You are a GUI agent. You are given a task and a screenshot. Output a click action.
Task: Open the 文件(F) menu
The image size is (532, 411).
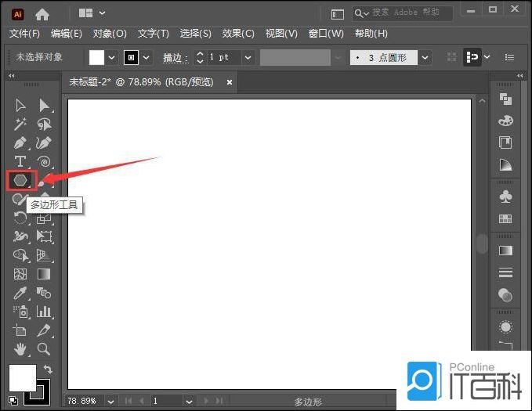(24, 34)
